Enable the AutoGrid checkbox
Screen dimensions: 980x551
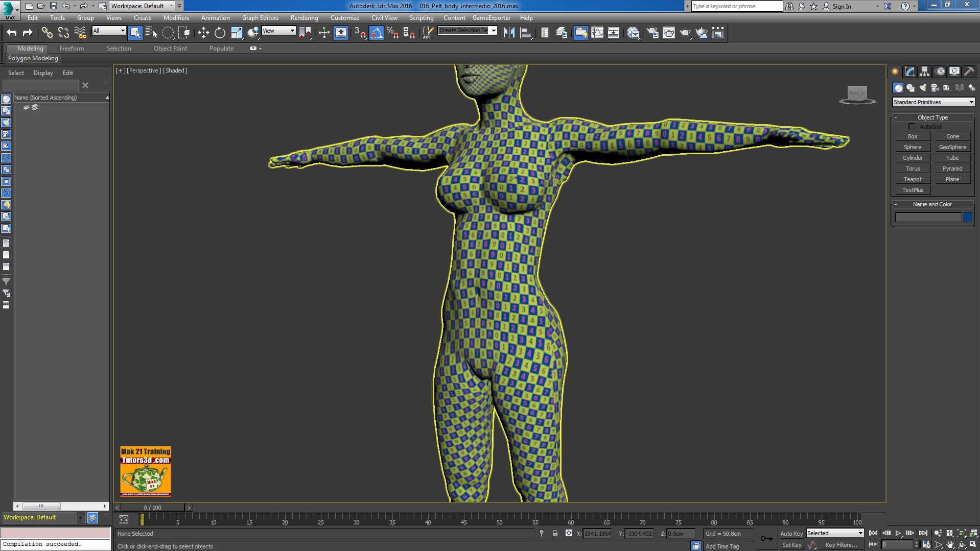click(x=912, y=127)
